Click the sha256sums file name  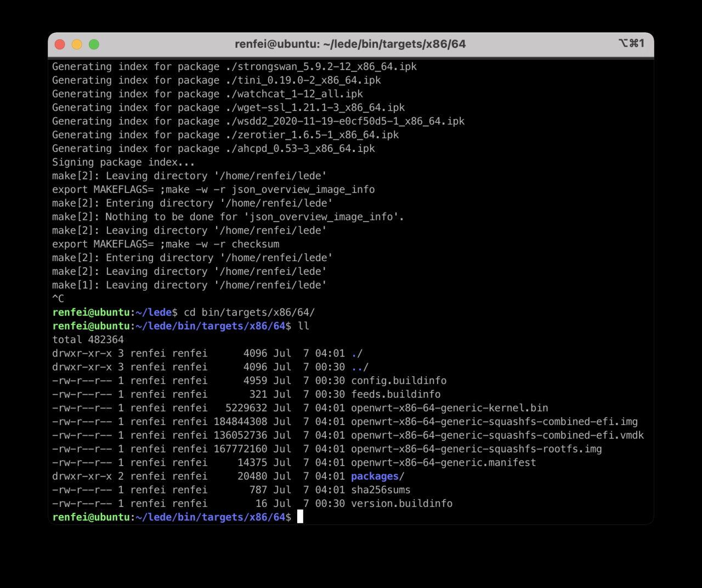pyautogui.click(x=381, y=490)
